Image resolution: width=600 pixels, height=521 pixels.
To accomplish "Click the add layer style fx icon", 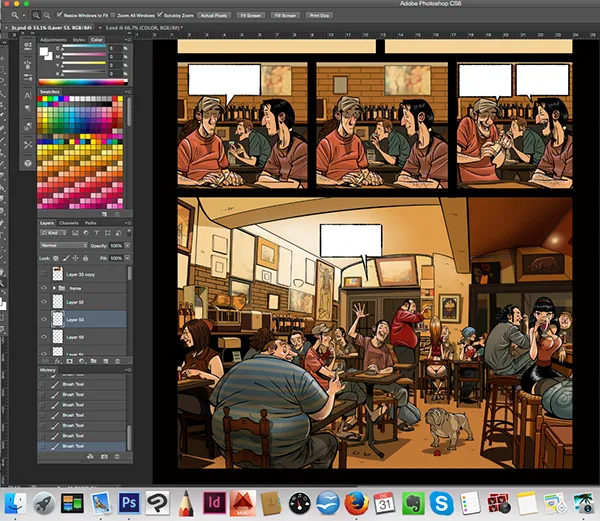I will tap(58, 361).
